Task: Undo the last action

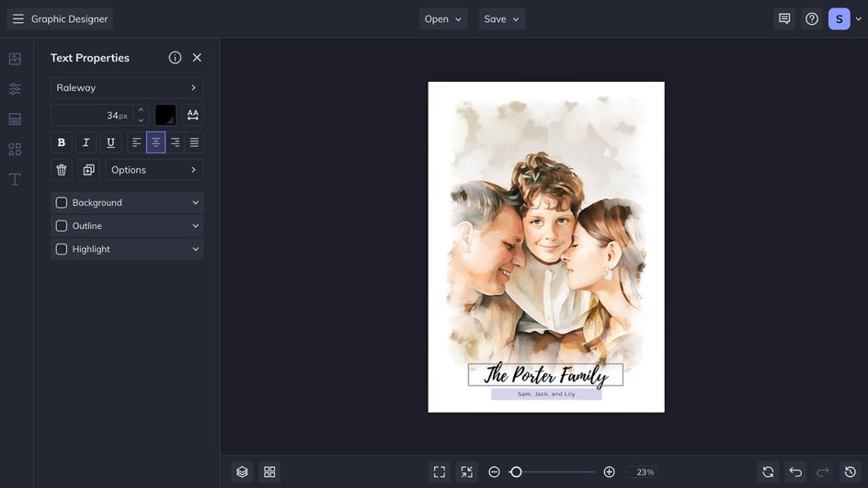Action: (795, 472)
